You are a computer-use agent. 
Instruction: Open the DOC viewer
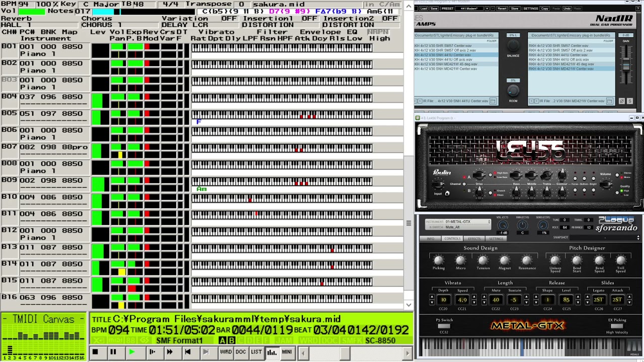point(241,352)
